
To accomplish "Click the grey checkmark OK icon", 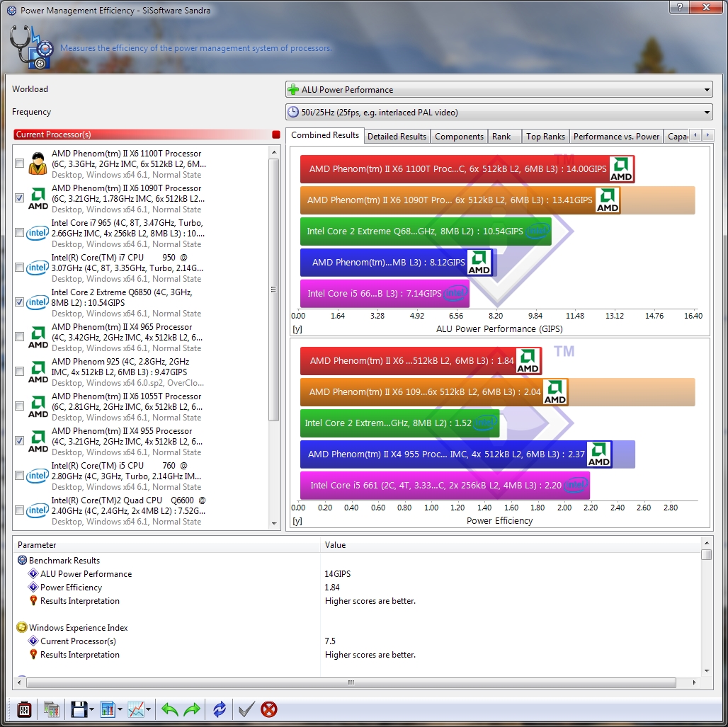I will tap(246, 709).
